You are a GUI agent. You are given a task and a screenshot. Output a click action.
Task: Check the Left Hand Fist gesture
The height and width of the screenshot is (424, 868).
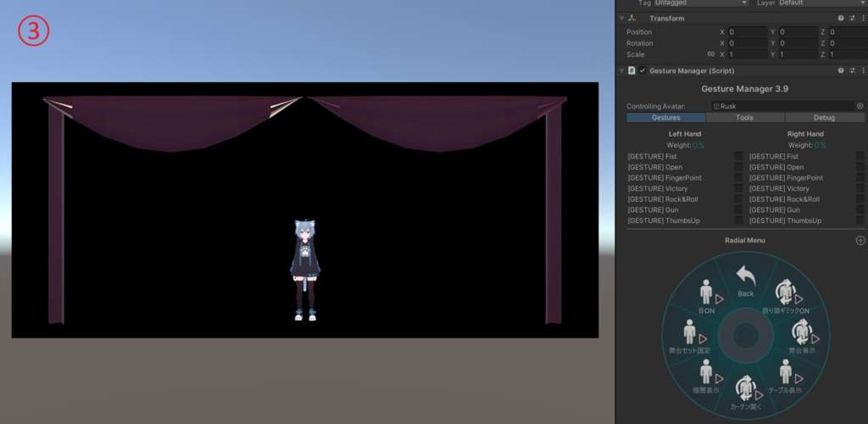pyautogui.click(x=738, y=157)
